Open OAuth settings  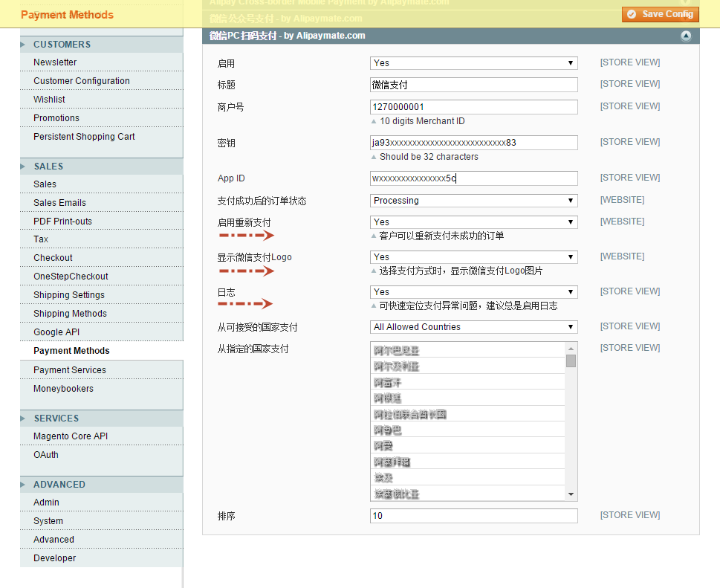46,455
